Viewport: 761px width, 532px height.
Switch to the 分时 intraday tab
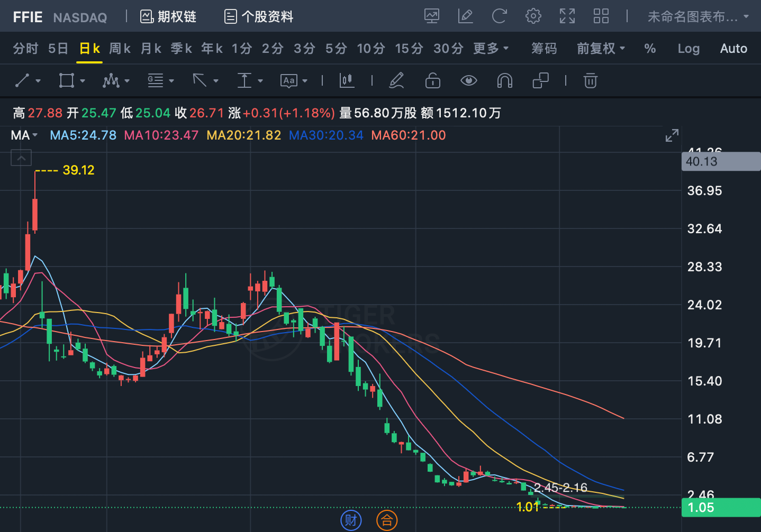pos(26,49)
